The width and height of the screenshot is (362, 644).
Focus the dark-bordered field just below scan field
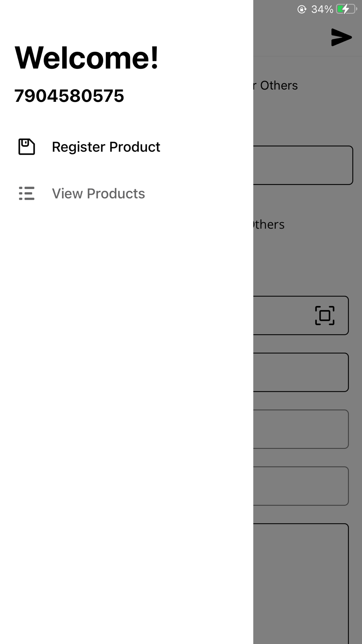pos(300,372)
